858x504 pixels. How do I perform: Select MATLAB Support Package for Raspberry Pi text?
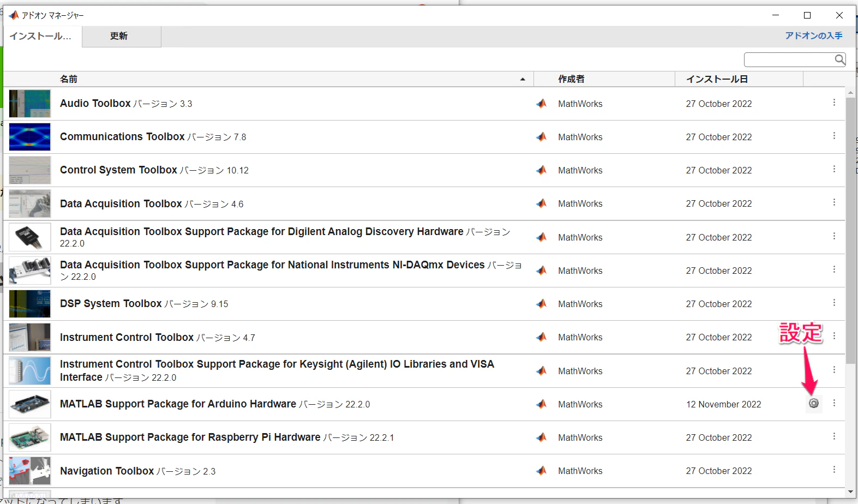(x=190, y=437)
